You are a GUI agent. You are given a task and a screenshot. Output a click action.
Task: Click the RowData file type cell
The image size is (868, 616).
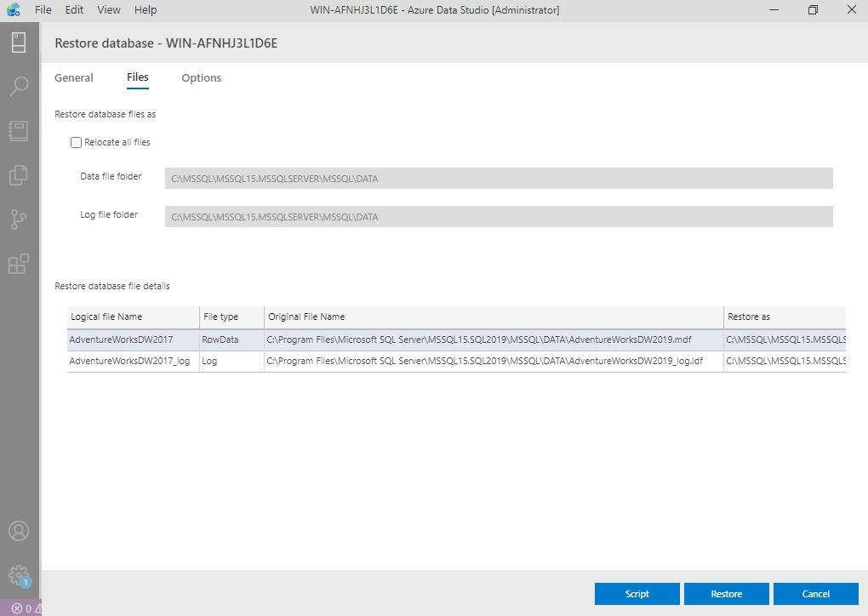(231, 339)
